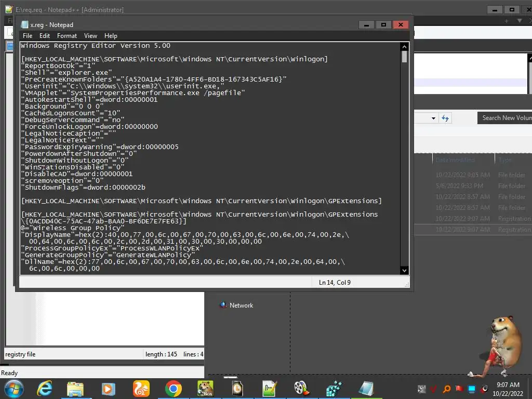This screenshot has height=399, width=532.
Task: Open Internet Explorer from the taskbar
Action: 45,389
